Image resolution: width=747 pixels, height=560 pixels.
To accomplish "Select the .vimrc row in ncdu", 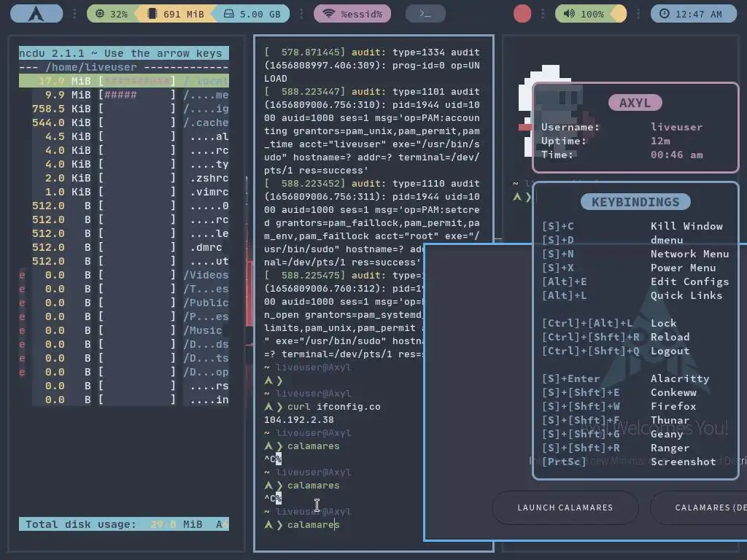I will pyautogui.click(x=124, y=192).
